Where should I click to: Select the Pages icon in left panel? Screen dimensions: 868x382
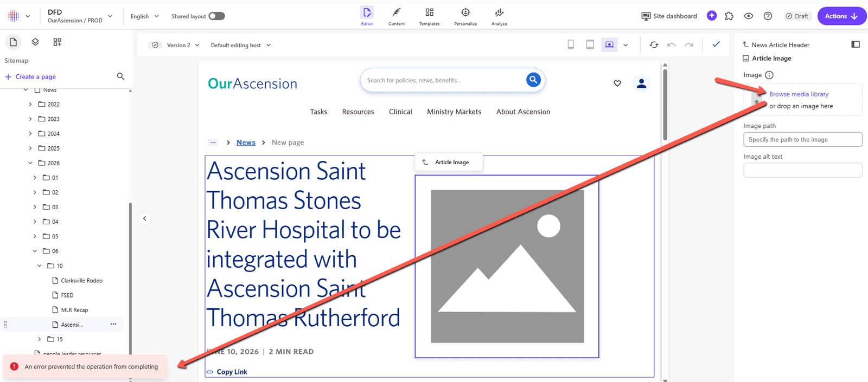point(13,42)
